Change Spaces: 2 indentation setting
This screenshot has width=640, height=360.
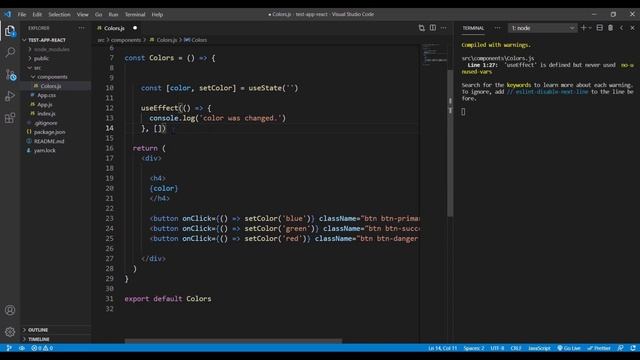474,348
